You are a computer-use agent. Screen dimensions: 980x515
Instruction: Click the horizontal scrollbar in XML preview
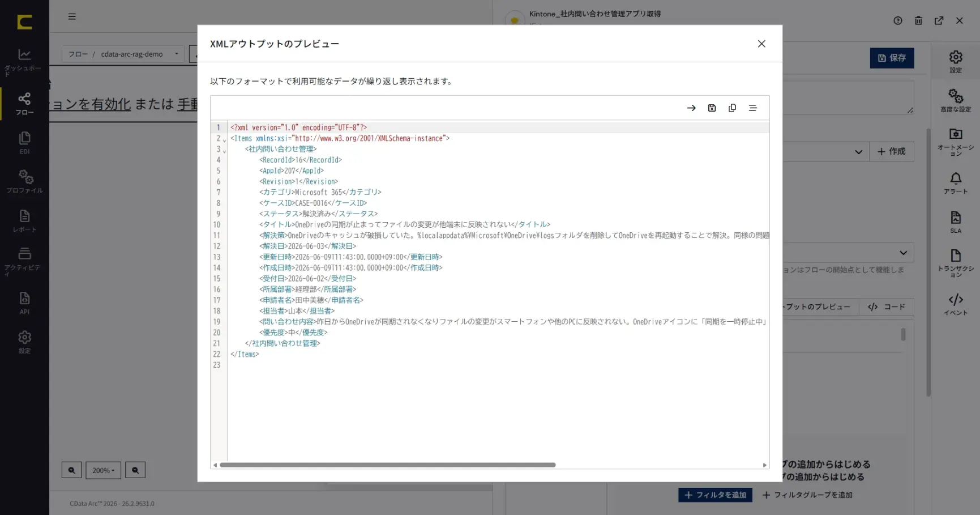[388, 465]
